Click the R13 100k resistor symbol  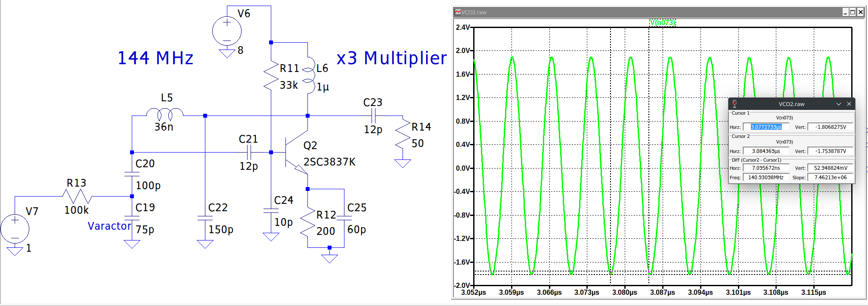click(77, 196)
